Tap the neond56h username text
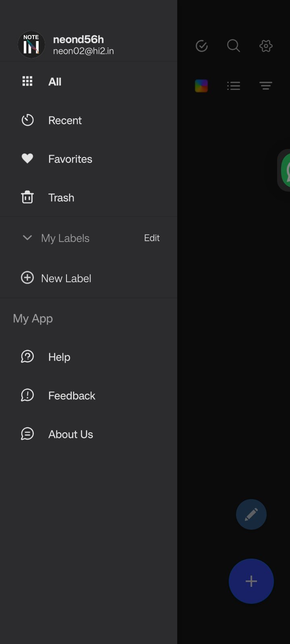This screenshot has height=644, width=290. point(79,39)
